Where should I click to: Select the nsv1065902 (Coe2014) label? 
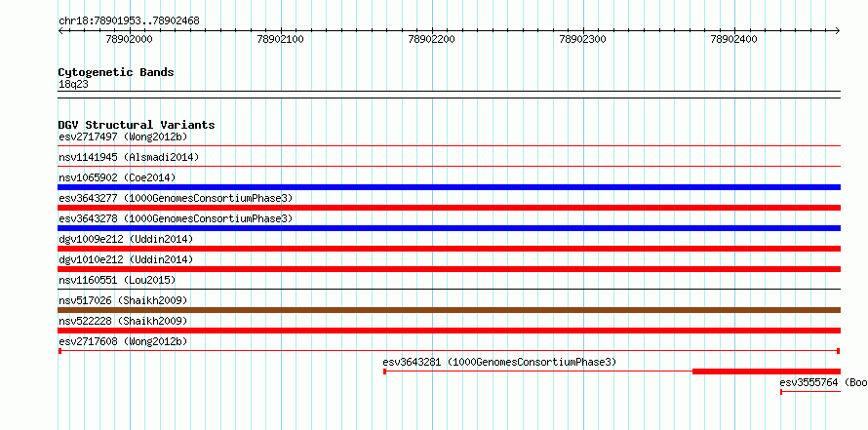coord(117,177)
